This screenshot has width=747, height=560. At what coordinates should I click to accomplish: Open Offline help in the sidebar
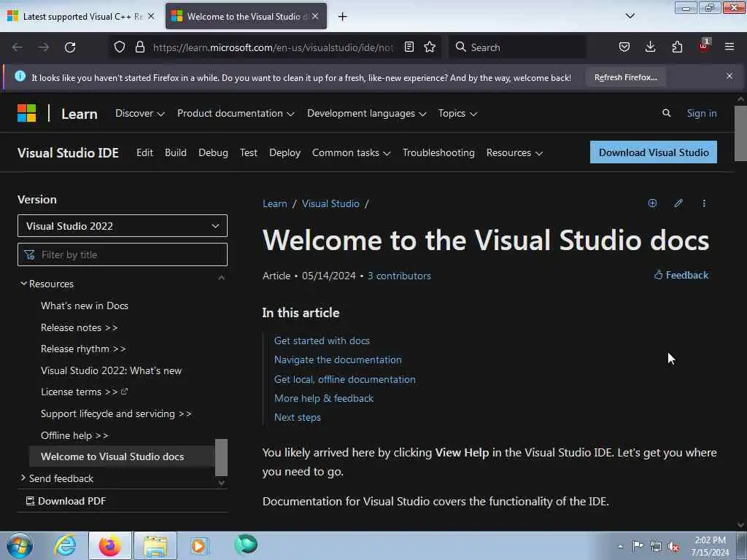click(74, 436)
